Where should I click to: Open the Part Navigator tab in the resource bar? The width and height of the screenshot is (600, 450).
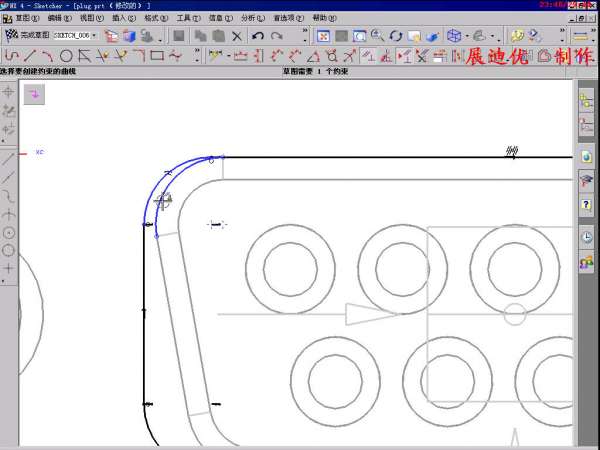[586, 126]
